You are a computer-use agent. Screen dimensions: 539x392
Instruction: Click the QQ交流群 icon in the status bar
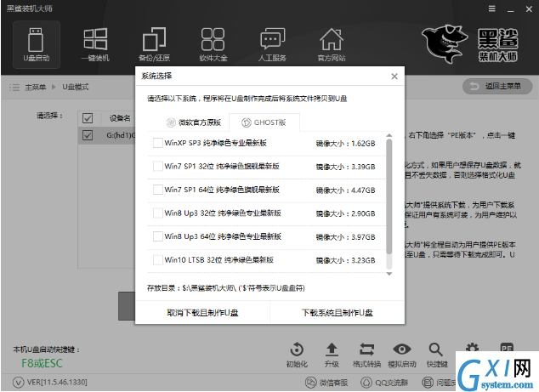tap(366, 383)
